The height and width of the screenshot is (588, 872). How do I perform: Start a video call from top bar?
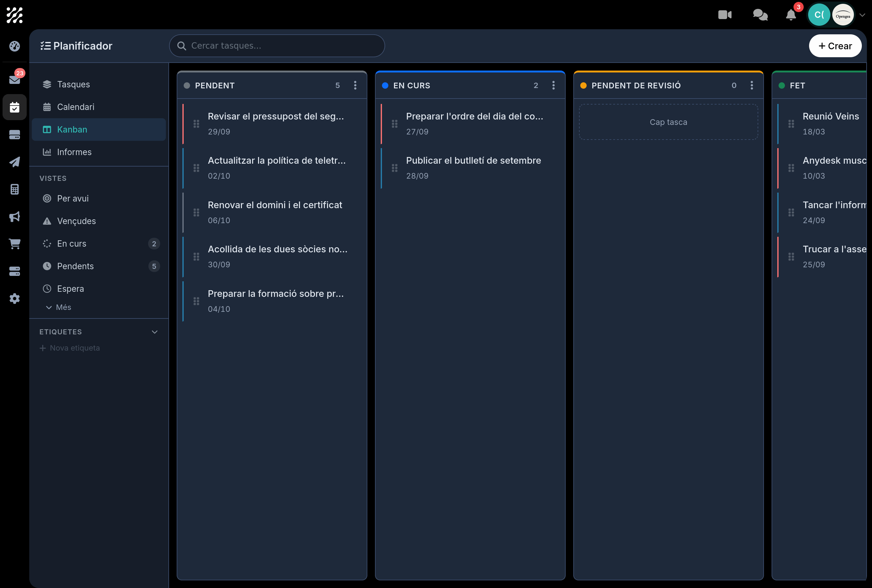click(x=725, y=15)
